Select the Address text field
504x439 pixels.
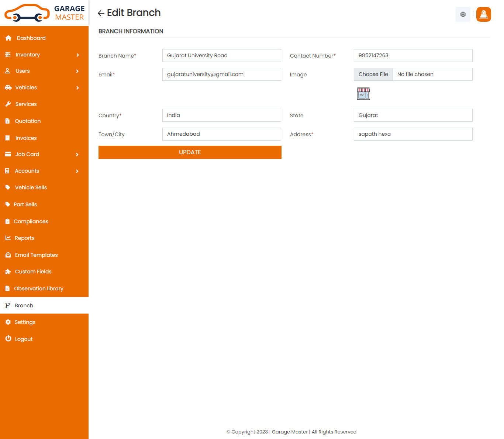[413, 134]
